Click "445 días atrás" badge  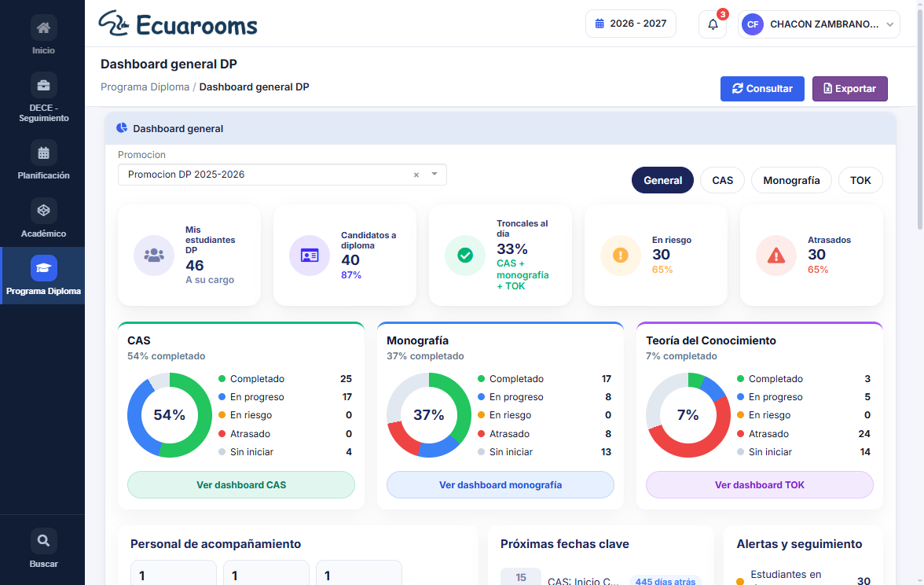coord(665,581)
